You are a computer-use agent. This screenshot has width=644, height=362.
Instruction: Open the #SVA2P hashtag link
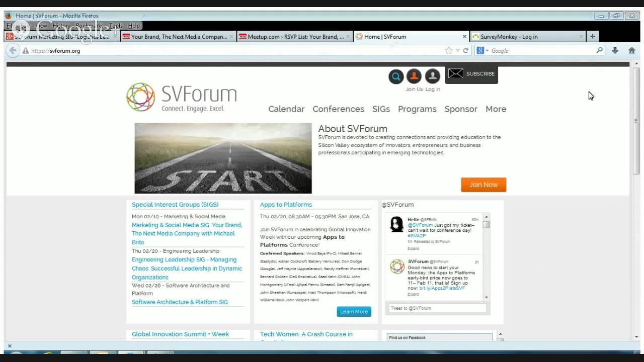pos(417,236)
